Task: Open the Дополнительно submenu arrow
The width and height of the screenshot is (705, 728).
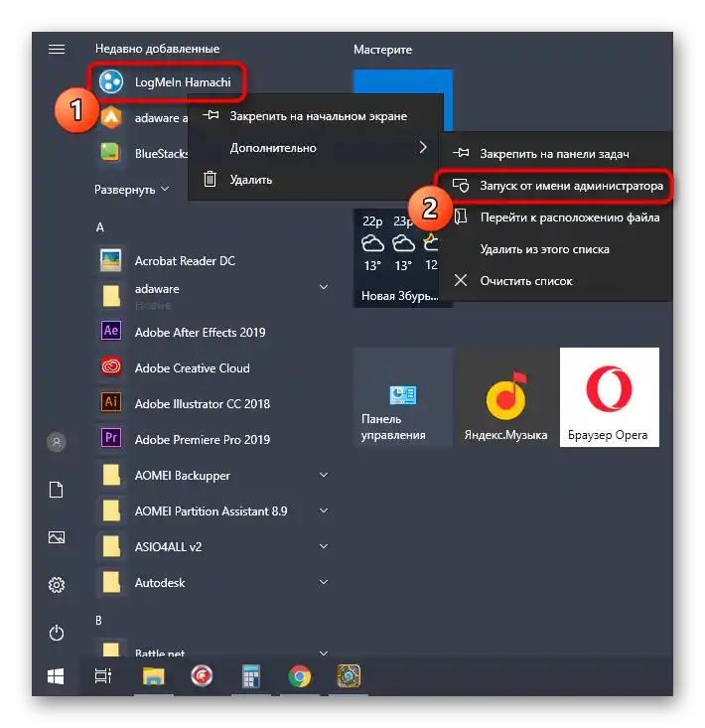Action: tap(423, 147)
